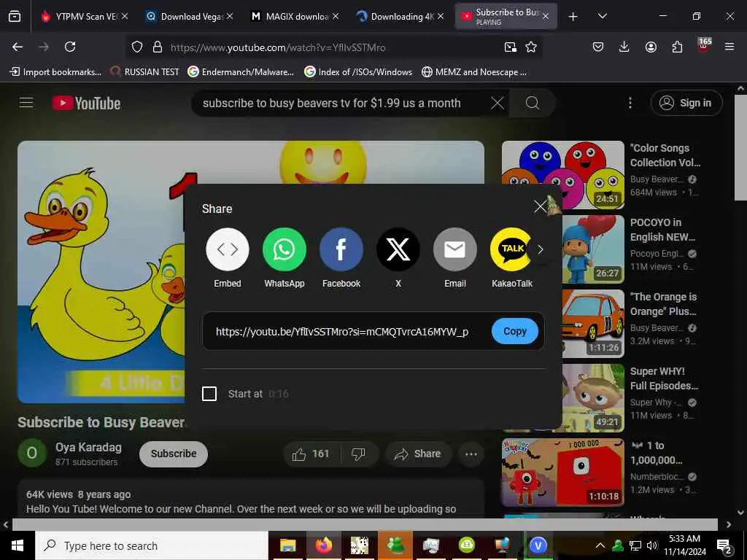Share via Embed icon
The image size is (747, 560).
coord(228,249)
